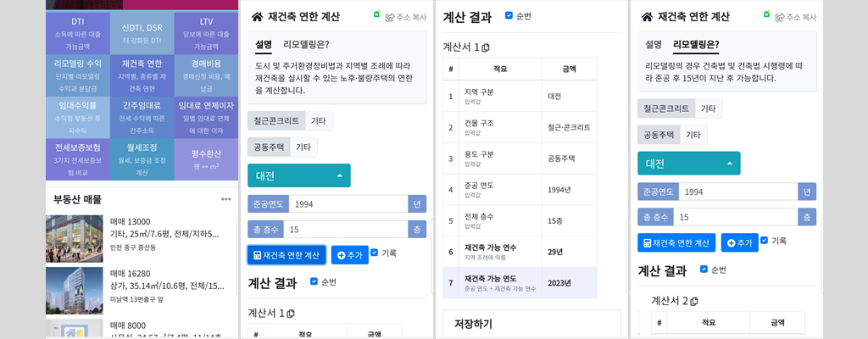Click the listing text 인천 중구 중산동

pyautogui.click(x=133, y=247)
